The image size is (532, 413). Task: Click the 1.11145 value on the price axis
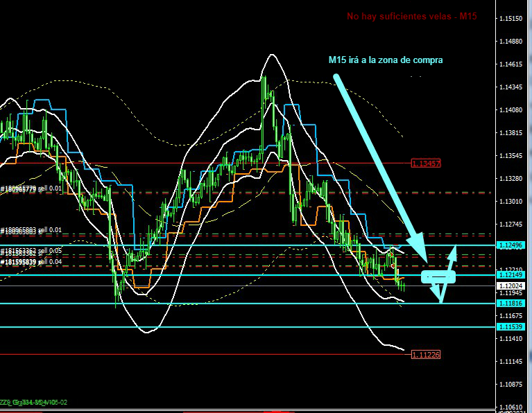click(x=511, y=362)
